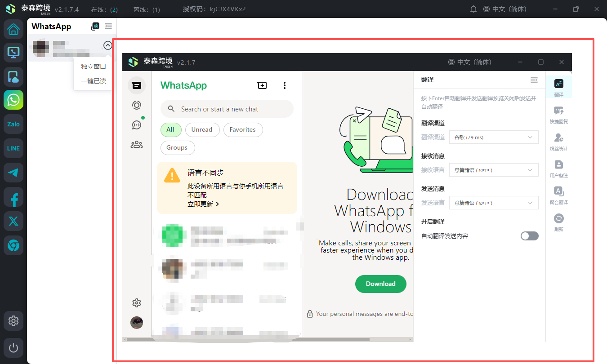Screen dimensions: 607x364
Task: Select 独立窗口 from the context menu
Action: 93,67
